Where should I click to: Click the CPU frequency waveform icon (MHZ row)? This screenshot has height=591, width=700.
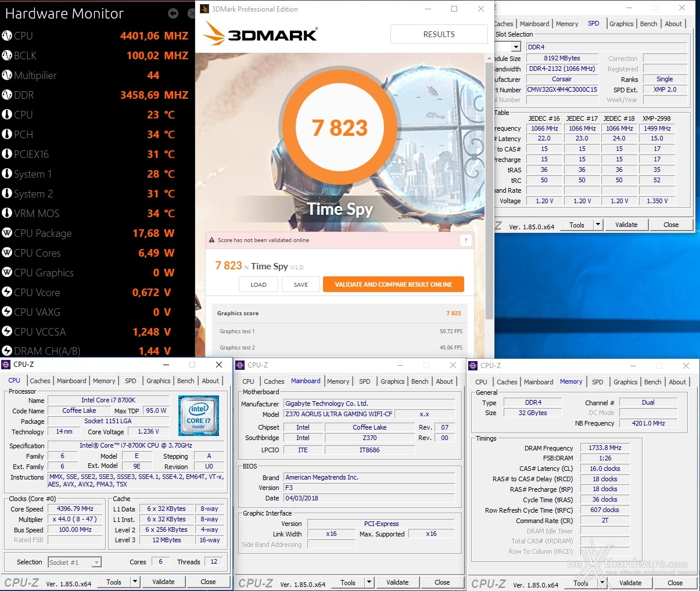point(7,35)
